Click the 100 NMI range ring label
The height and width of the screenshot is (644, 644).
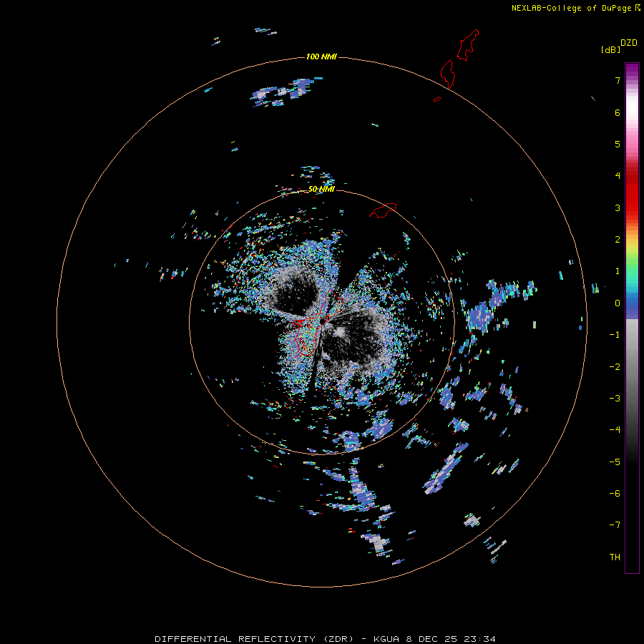coord(321,57)
